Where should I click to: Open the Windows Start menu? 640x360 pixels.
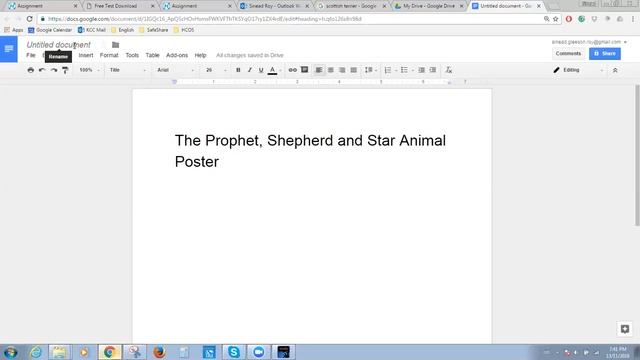click(x=10, y=352)
